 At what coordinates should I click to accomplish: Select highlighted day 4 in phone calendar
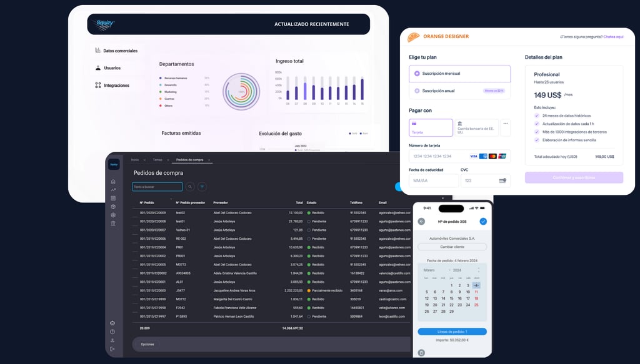[x=476, y=285]
